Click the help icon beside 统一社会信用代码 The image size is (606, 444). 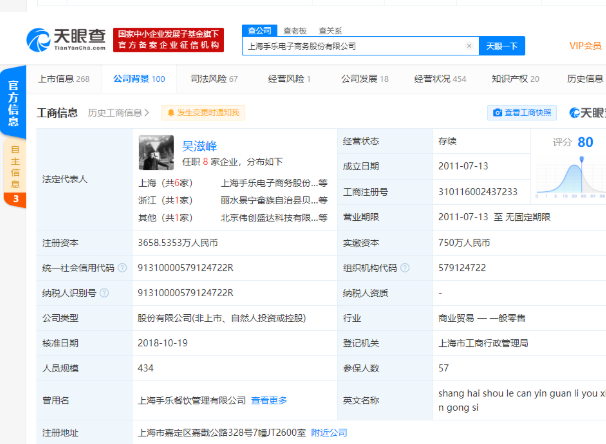pos(122,268)
